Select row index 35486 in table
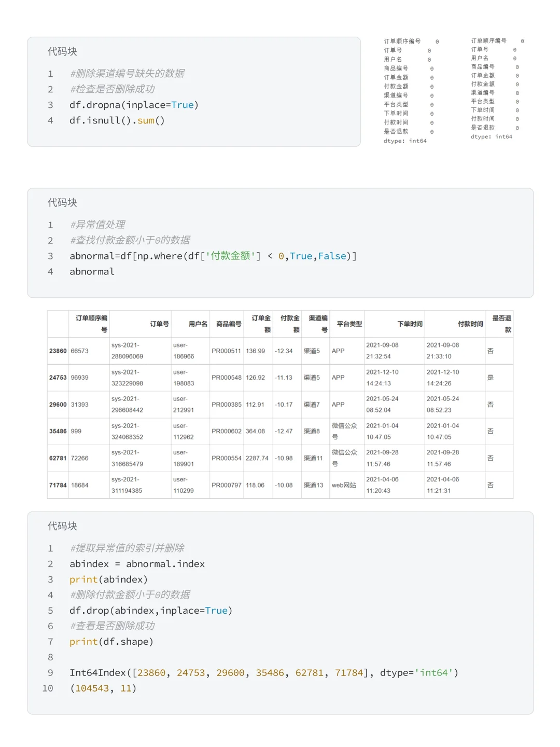The height and width of the screenshot is (747, 560). click(x=58, y=432)
